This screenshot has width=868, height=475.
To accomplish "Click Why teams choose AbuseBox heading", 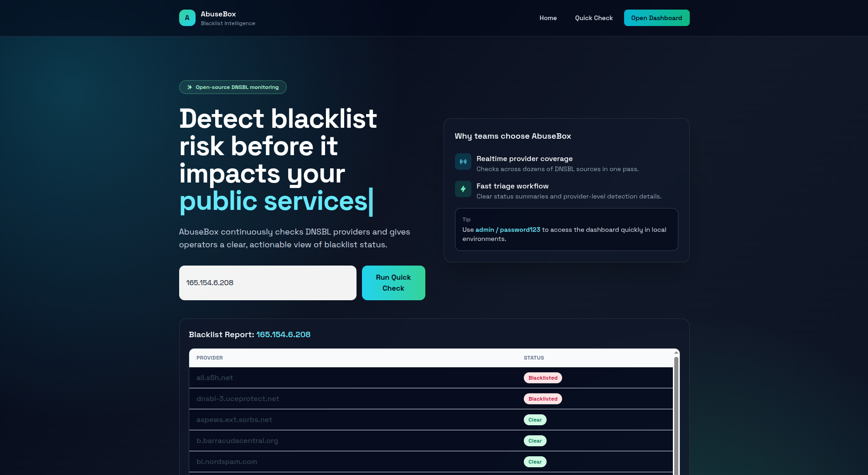I will pyautogui.click(x=512, y=136).
